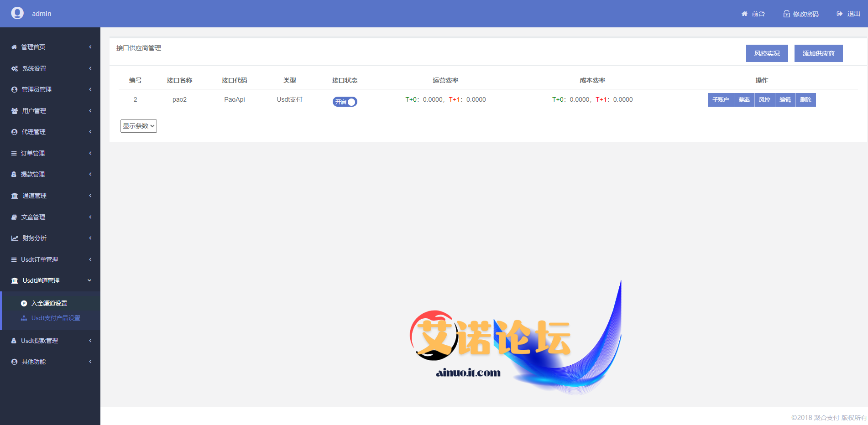
Task: Click the bank icon for Usdt通道管理
Action: 15,280
